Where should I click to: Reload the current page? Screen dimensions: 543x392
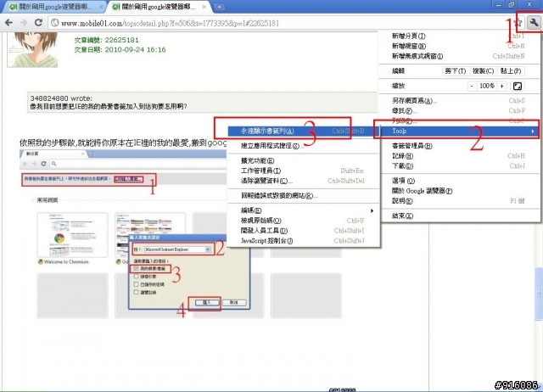pyautogui.click(x=38, y=23)
